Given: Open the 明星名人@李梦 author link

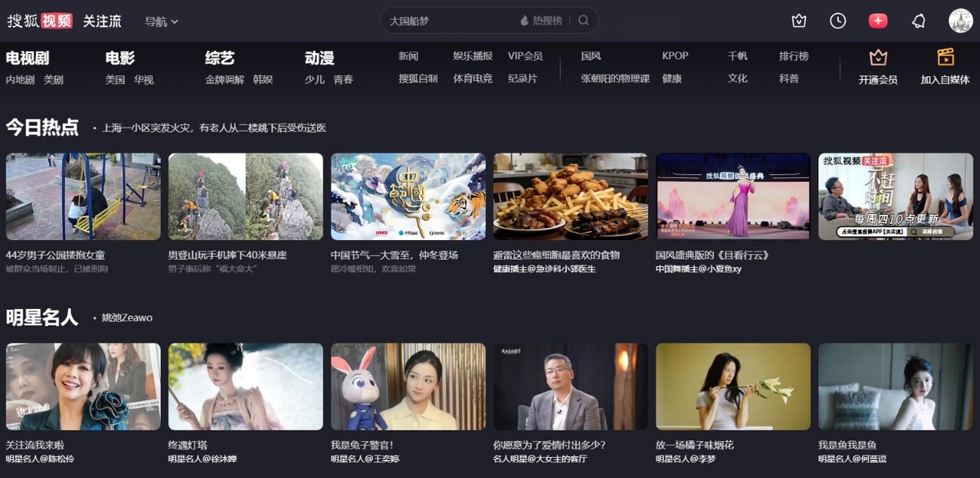Looking at the screenshot, I should click(684, 459).
